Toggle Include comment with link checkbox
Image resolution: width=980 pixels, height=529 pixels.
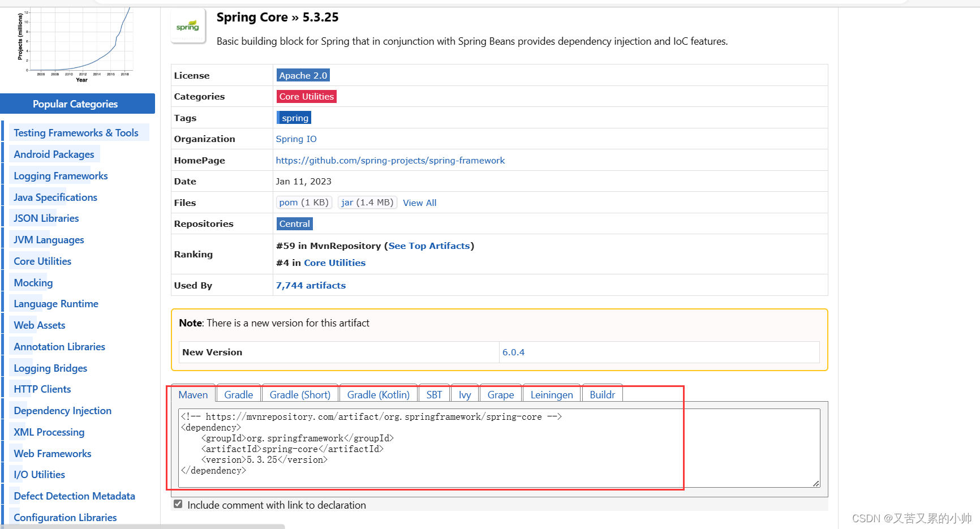point(178,504)
